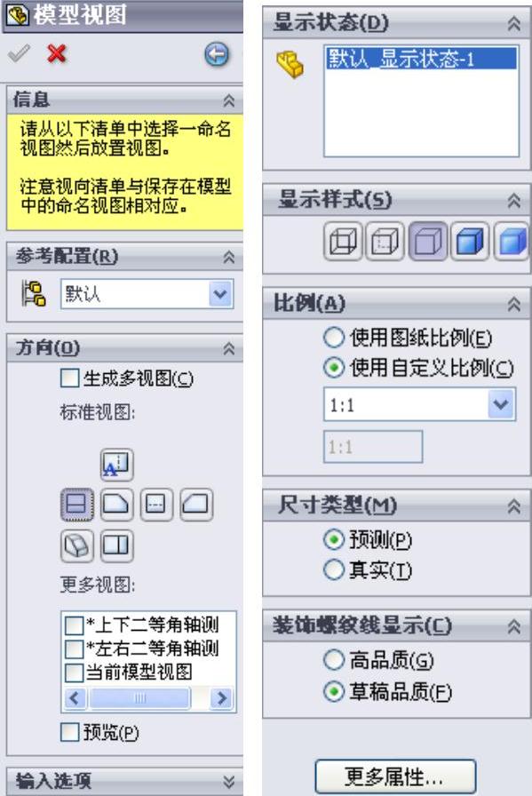Viewport: 532px width, 796px height.
Task: Select standard view icon with dashed line
Action: click(155, 505)
